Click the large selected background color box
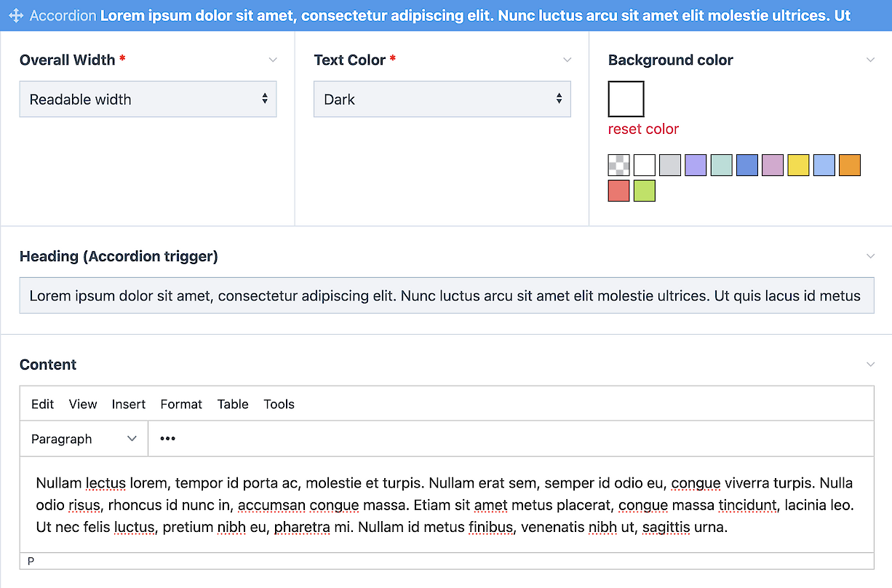 click(626, 99)
